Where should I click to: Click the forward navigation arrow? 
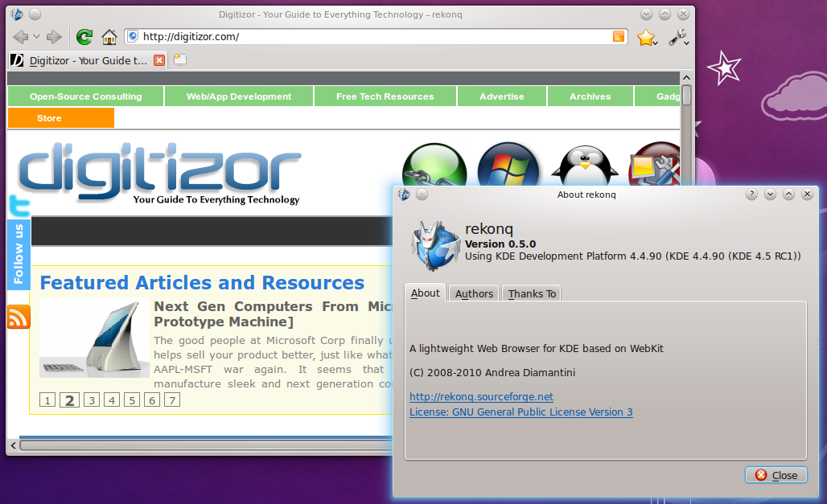pyautogui.click(x=54, y=37)
